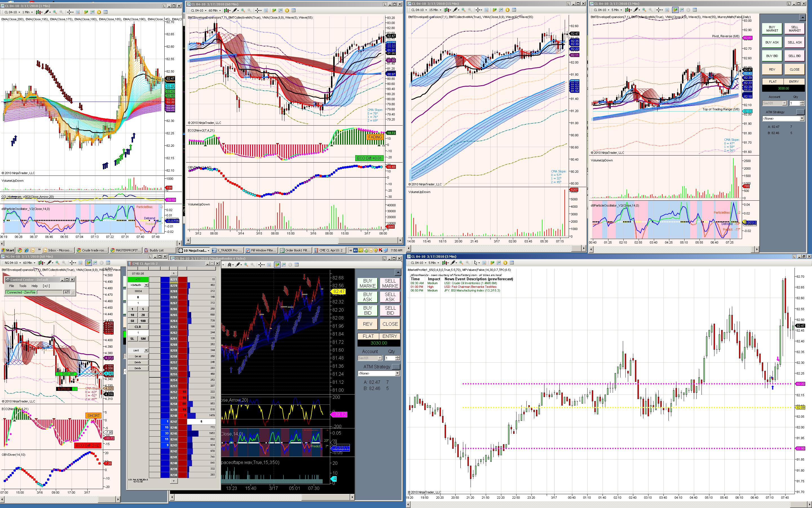Zoom in on the CL 15 Min chart
The width and height of the screenshot is (812, 508).
pos(464,10)
